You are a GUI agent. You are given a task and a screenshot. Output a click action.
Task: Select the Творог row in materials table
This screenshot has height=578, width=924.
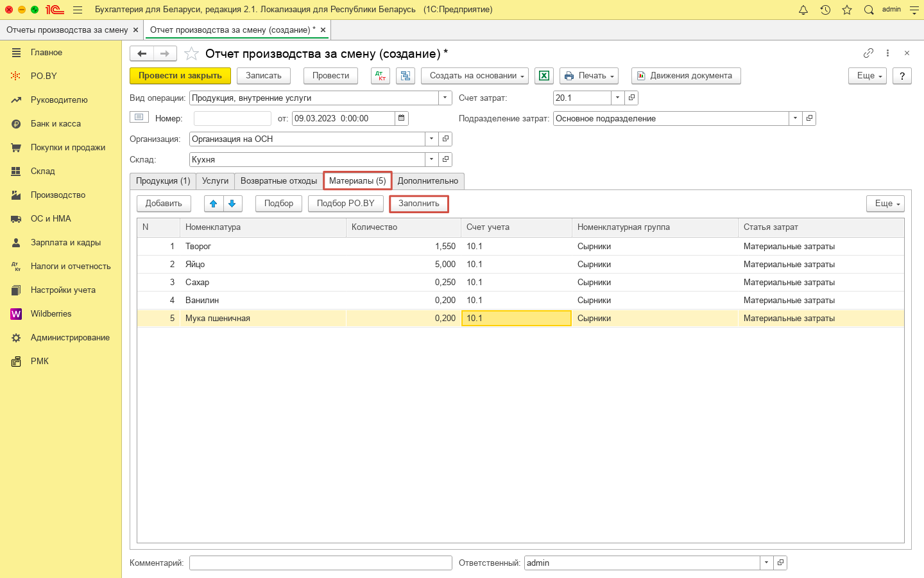pyautogui.click(x=198, y=247)
